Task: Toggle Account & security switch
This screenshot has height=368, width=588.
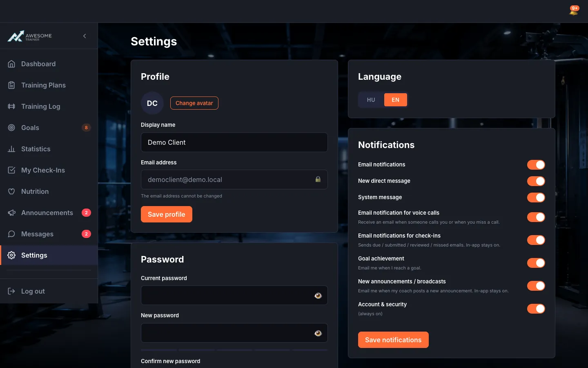Action: (x=536, y=309)
